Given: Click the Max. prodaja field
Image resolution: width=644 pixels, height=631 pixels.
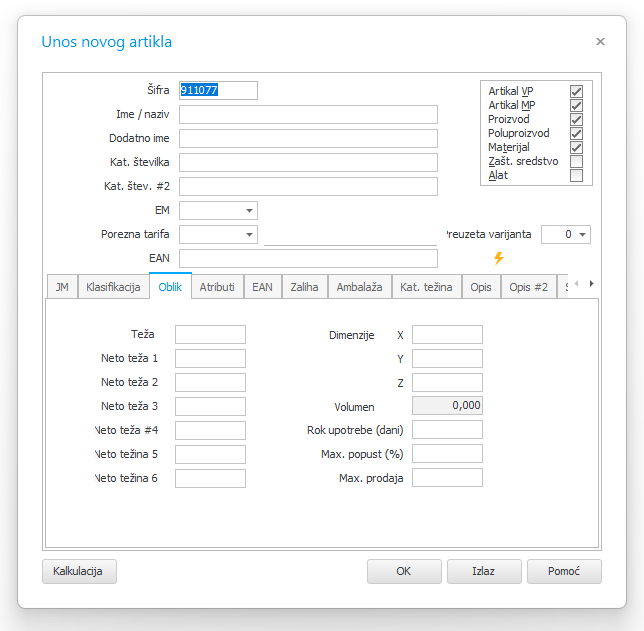Looking at the screenshot, I should [447, 478].
